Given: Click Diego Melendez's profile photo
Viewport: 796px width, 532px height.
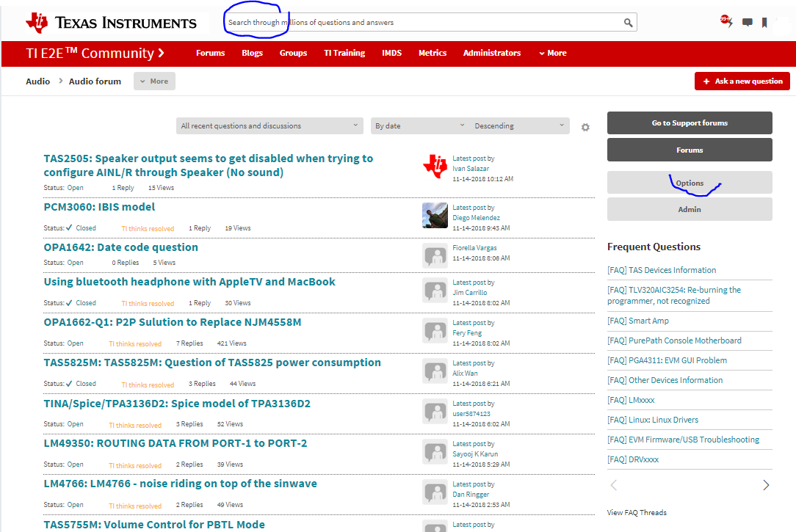Looking at the screenshot, I should [435, 216].
